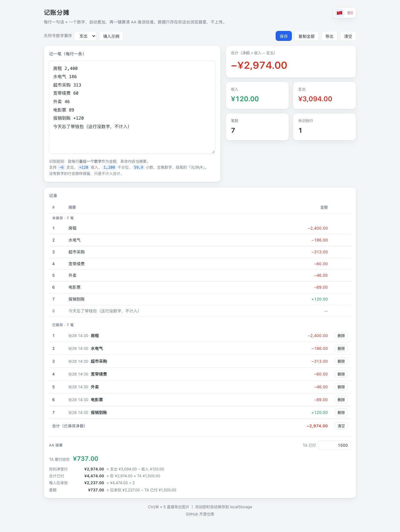400x532 pixels.
Task: Click the TA 需付给你 amount ¥737.00
Action: 86,459
